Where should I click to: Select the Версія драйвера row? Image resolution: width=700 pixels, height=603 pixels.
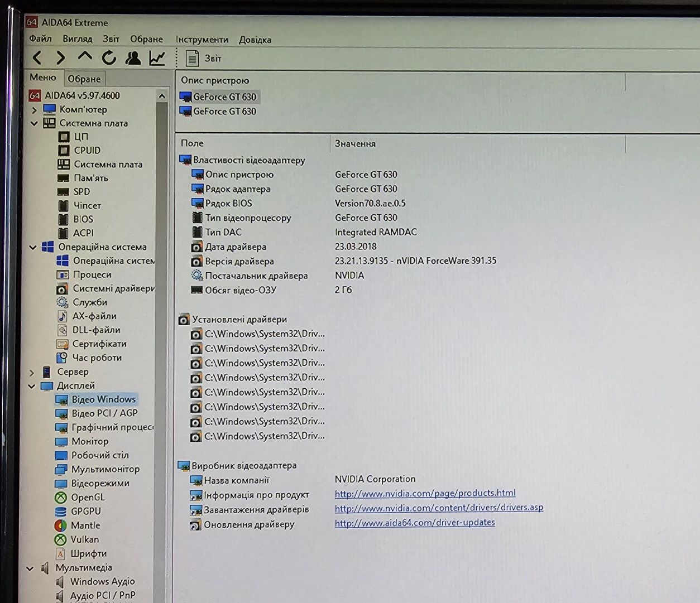(x=343, y=261)
